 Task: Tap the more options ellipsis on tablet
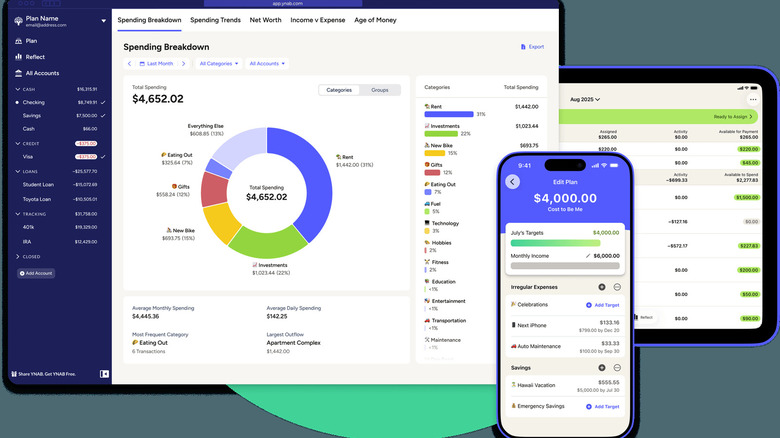coord(753,100)
